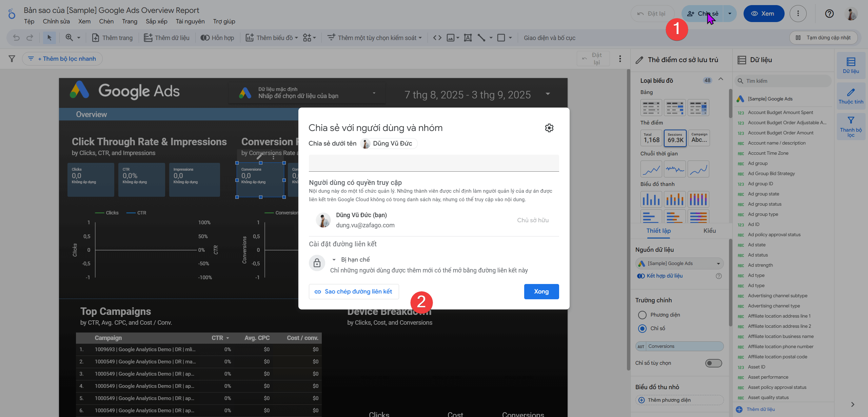Open sharing settings gear icon in dialog

[549, 128]
